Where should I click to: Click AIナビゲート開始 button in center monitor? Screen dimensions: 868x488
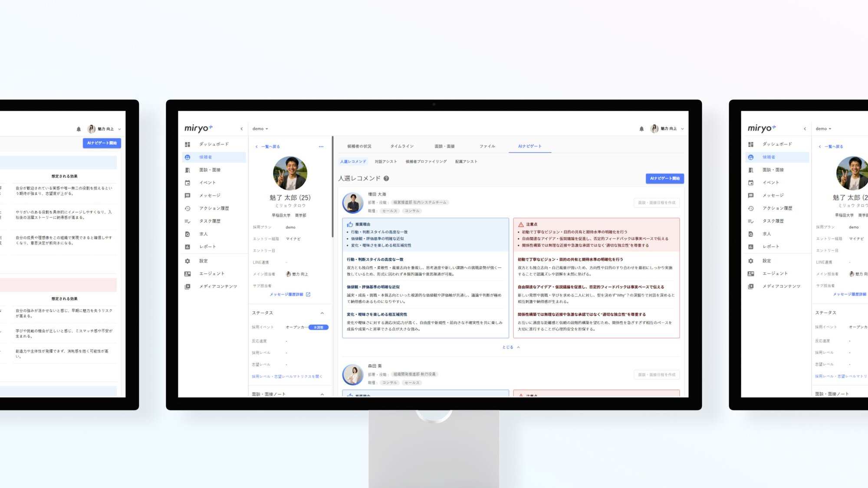665,178
